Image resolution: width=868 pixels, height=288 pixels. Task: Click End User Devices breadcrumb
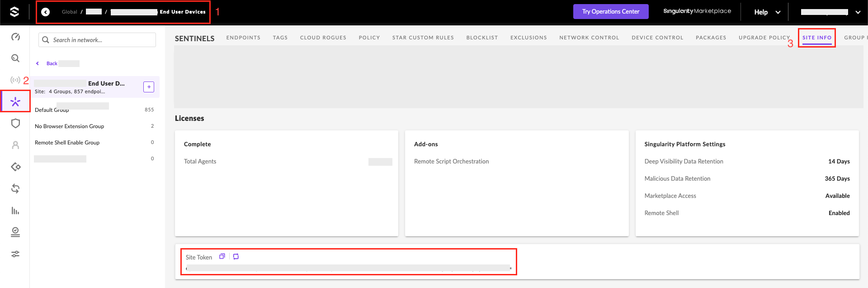tap(183, 12)
